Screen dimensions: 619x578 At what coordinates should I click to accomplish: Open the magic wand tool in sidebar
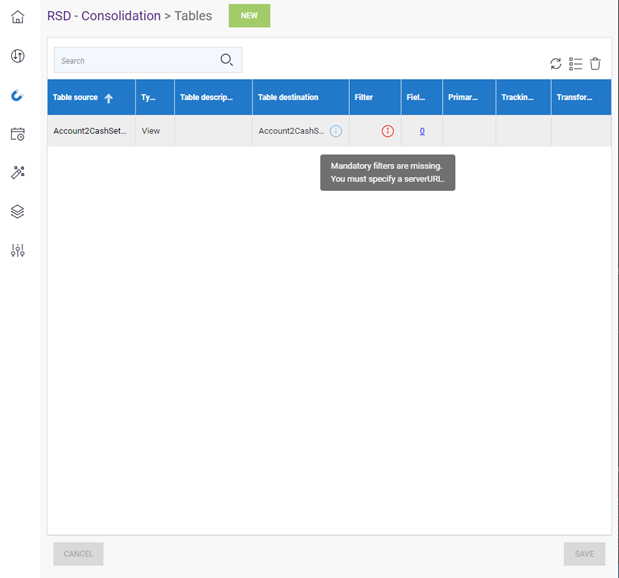(17, 173)
